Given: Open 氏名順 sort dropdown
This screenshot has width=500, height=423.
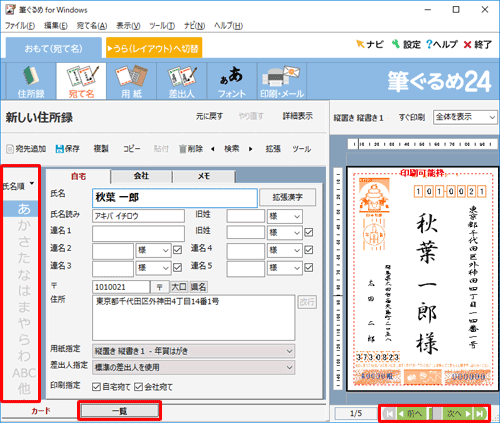Looking at the screenshot, I should click(19, 185).
